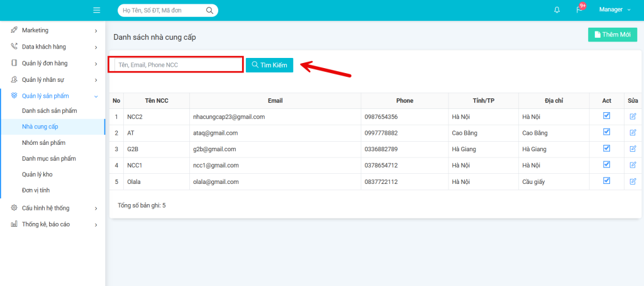Open edit icon for G2B row
The height and width of the screenshot is (286, 644).
(633, 149)
